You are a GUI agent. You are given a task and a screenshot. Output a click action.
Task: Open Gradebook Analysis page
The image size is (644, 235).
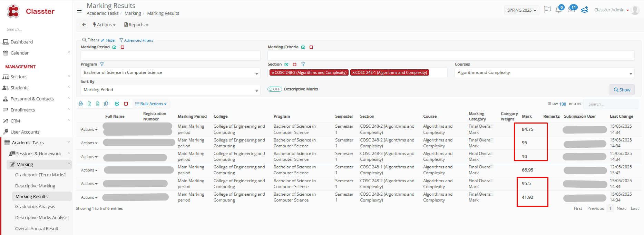tap(35, 207)
